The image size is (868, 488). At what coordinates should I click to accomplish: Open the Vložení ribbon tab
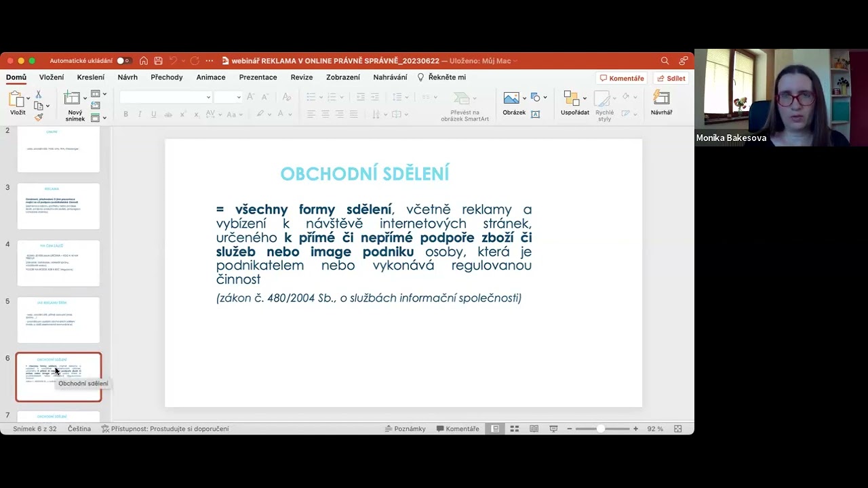[x=52, y=77]
